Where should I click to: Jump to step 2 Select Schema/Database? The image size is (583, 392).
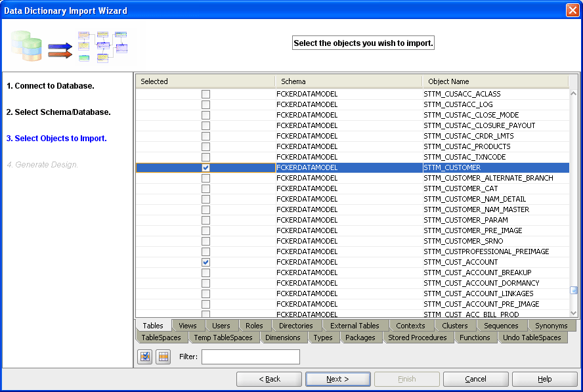58,112
